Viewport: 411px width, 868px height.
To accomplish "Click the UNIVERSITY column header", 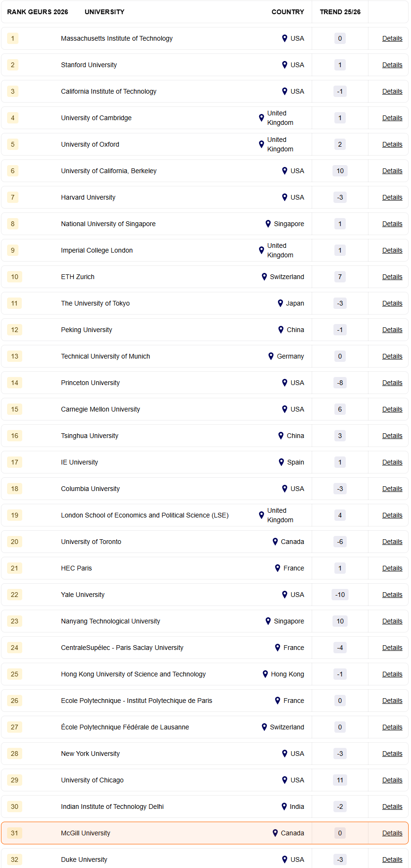I will pos(105,12).
